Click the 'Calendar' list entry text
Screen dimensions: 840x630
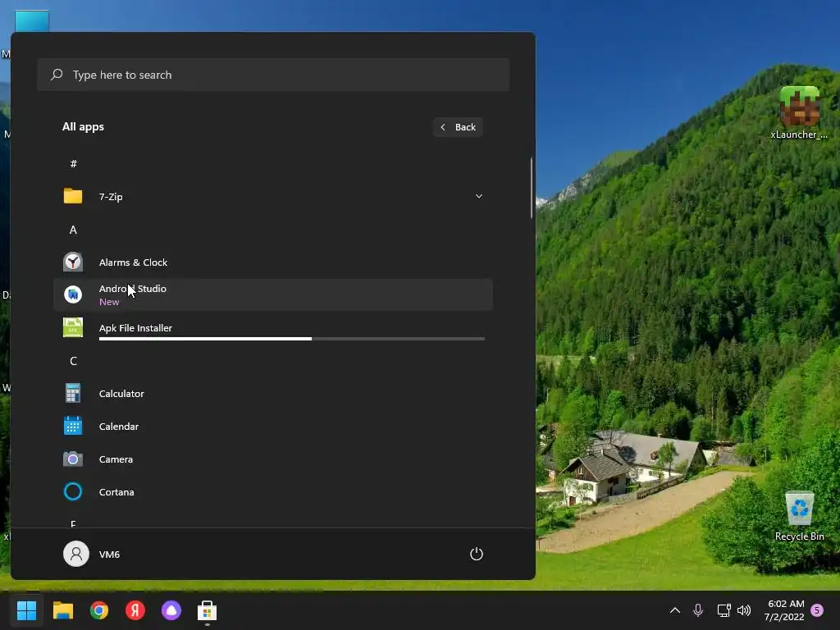tap(118, 426)
